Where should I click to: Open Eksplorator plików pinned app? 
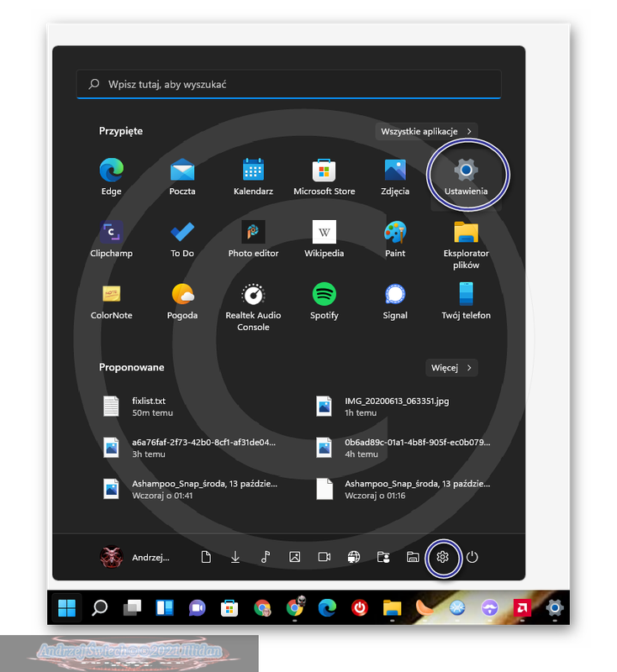[466, 244]
